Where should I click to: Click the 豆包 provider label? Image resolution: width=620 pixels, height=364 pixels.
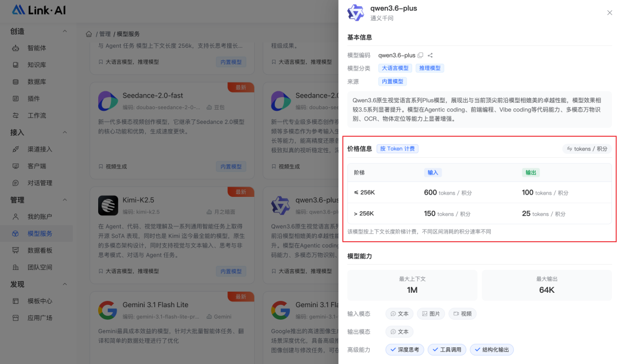point(215,107)
